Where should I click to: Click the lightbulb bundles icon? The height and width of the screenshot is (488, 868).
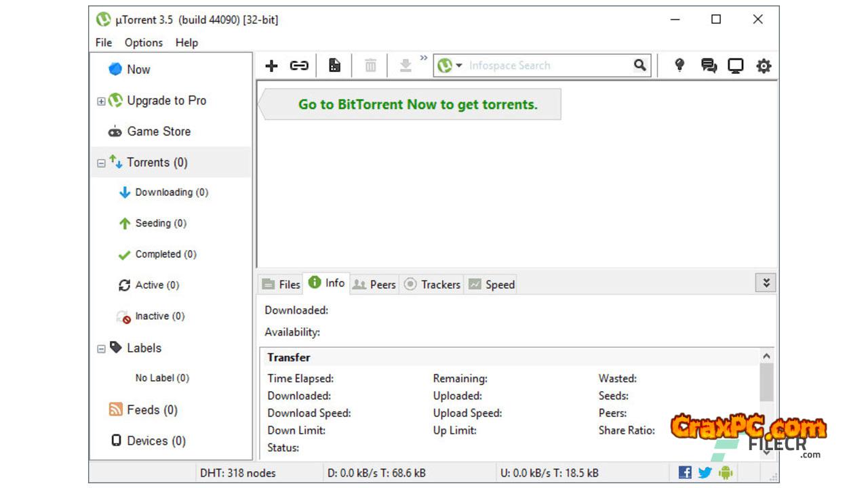[x=679, y=66]
